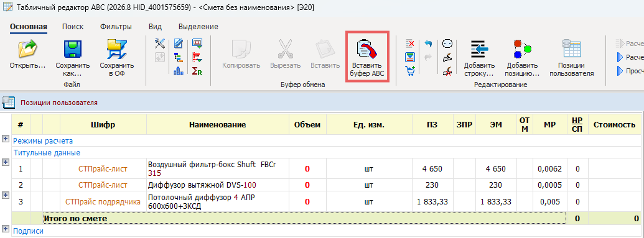Click the ПЗ value 1 833,33 in row 3
This screenshot has height=238, width=644.
pyautogui.click(x=432, y=201)
